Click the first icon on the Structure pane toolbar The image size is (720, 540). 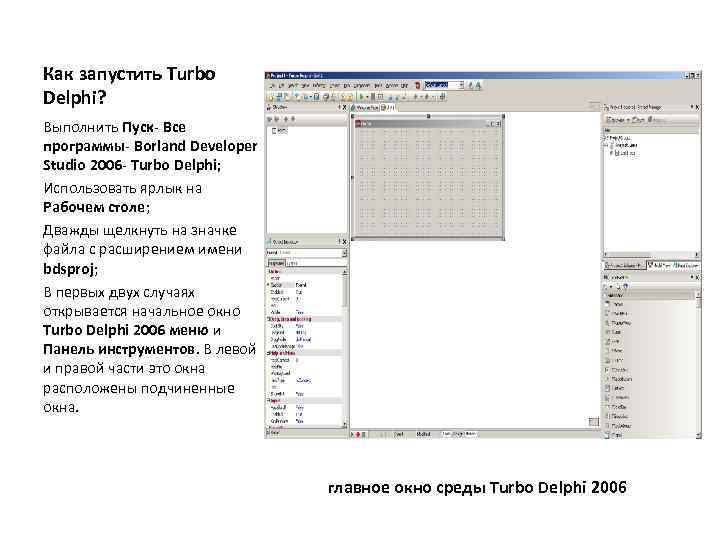[x=270, y=119]
